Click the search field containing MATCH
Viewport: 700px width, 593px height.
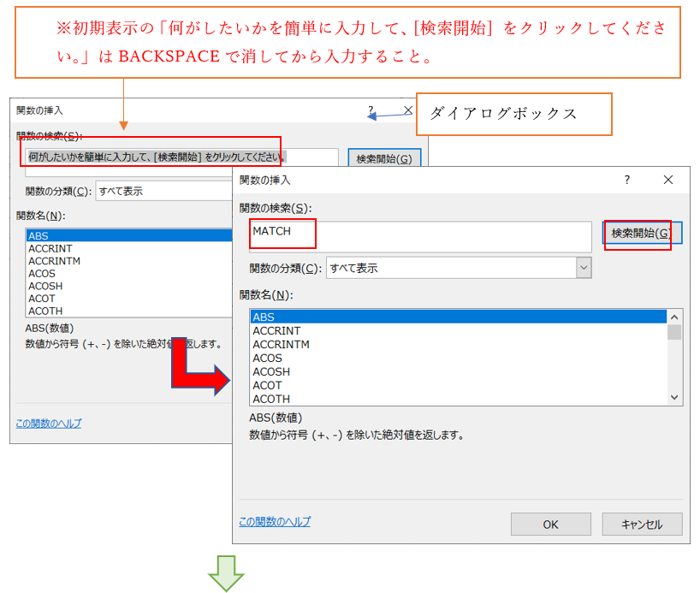(x=419, y=236)
